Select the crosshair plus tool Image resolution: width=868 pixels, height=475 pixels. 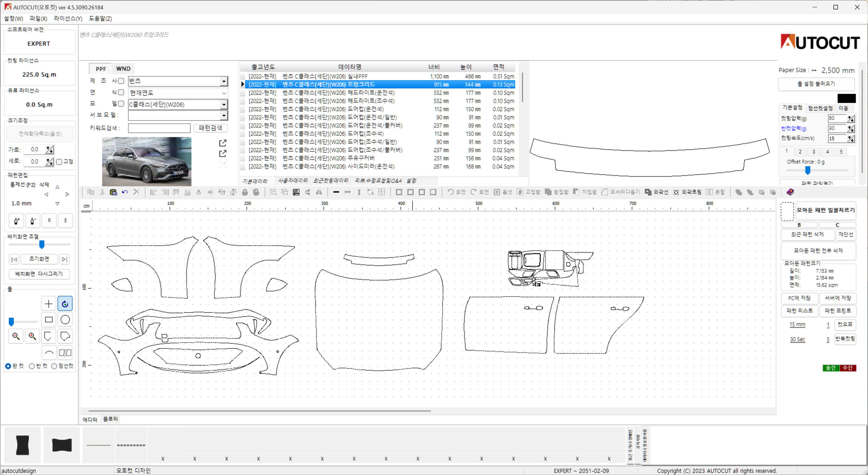pos(49,304)
